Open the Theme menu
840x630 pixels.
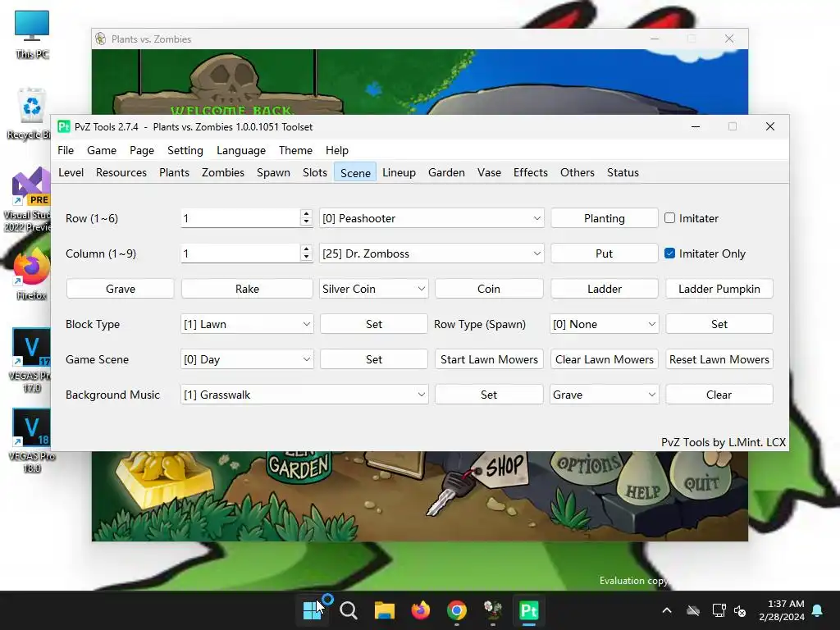(x=295, y=151)
